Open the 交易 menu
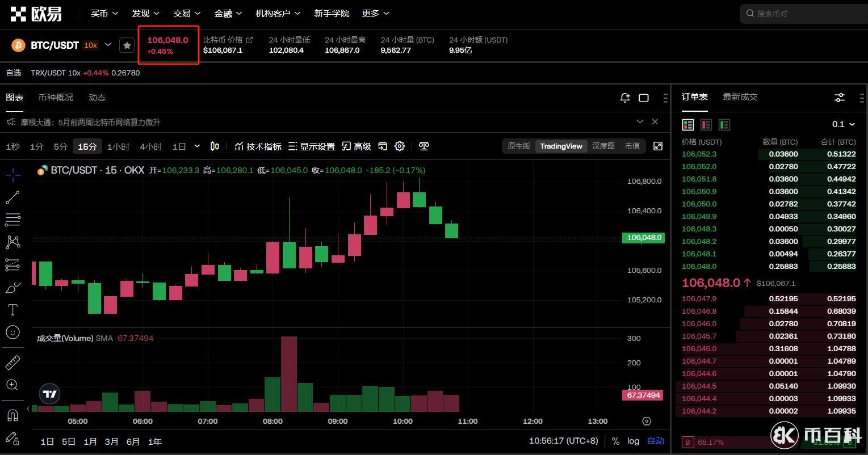Screen dimensions: 868x455 click(x=187, y=13)
